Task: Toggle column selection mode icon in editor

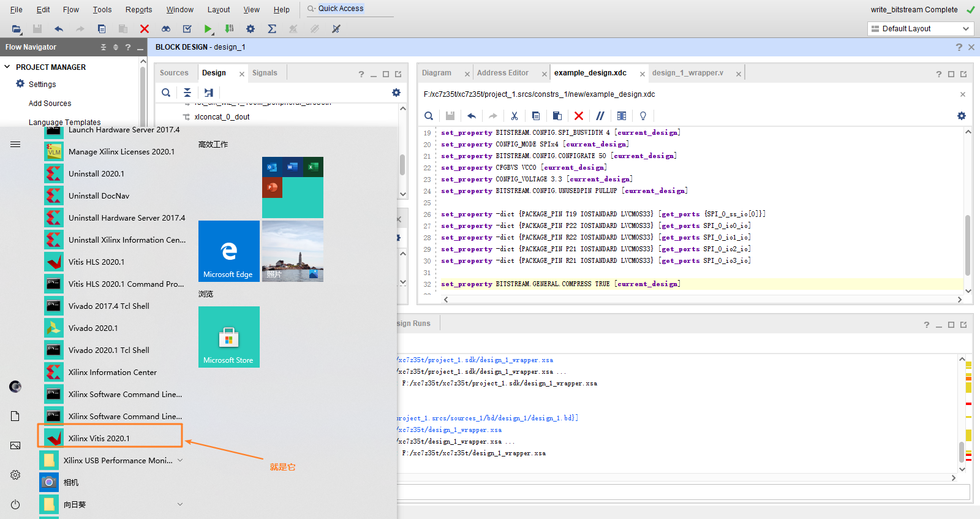Action: 622,116
